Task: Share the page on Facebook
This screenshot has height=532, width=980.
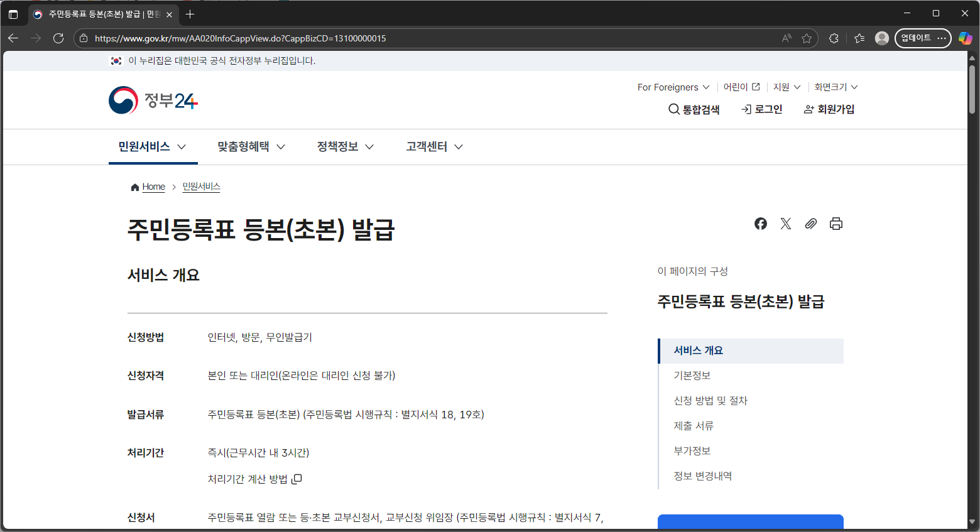Action: click(760, 224)
